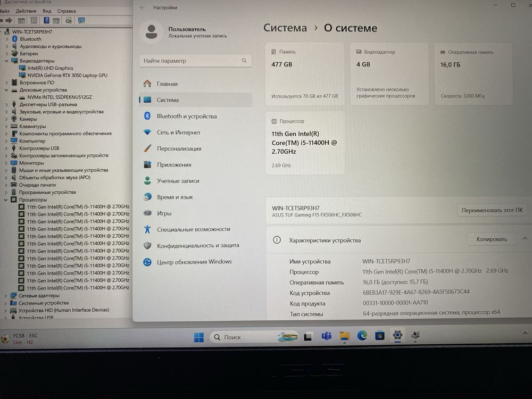Click the Пользователь account avatar

[x=151, y=32]
